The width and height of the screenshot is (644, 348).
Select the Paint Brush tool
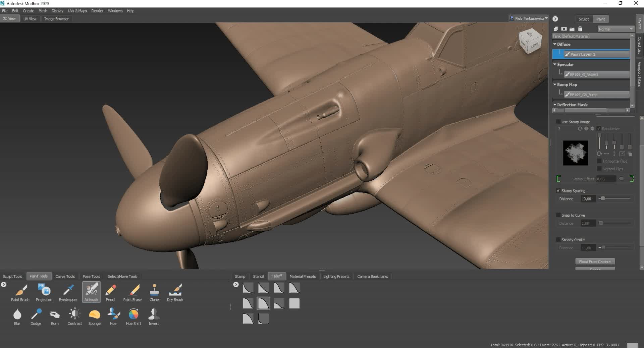point(20,291)
